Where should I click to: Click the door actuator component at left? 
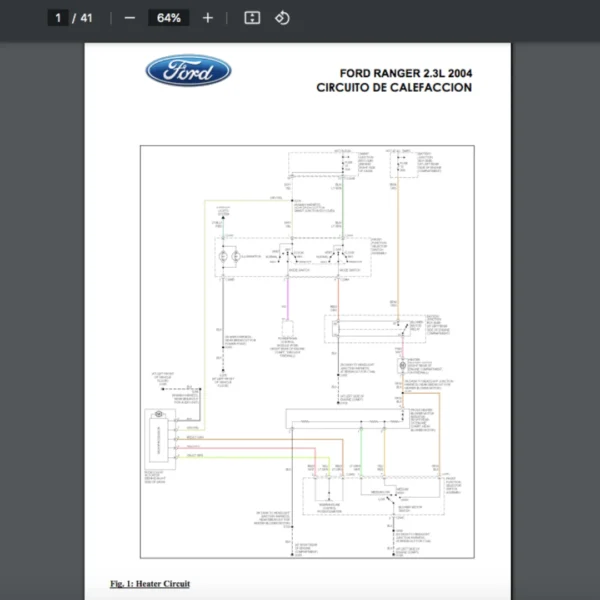158,436
